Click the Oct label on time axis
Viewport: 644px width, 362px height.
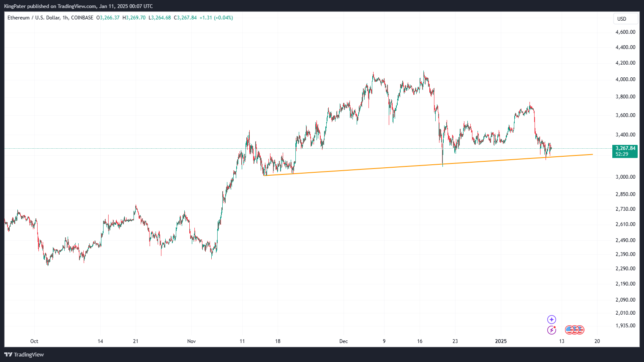tap(34, 341)
